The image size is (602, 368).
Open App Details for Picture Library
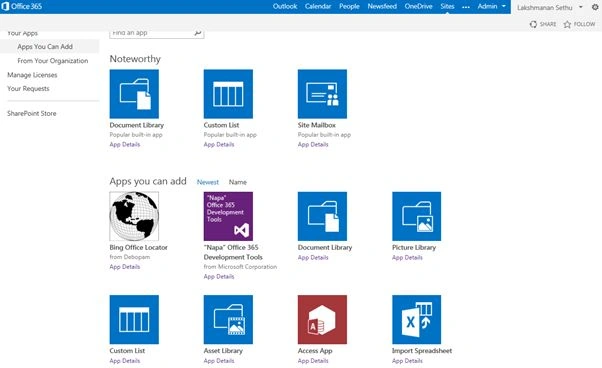point(407,257)
